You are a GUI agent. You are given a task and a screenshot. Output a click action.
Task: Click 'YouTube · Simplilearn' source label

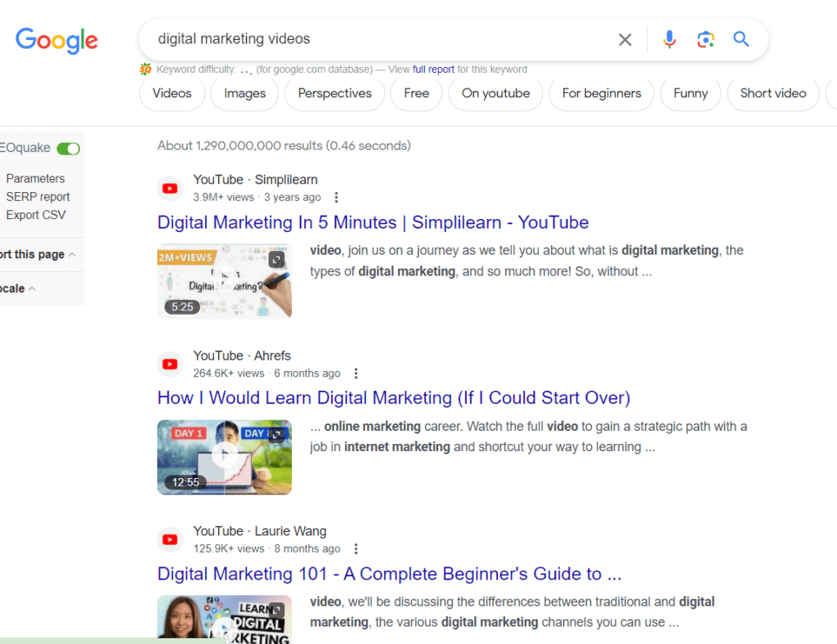[255, 180]
